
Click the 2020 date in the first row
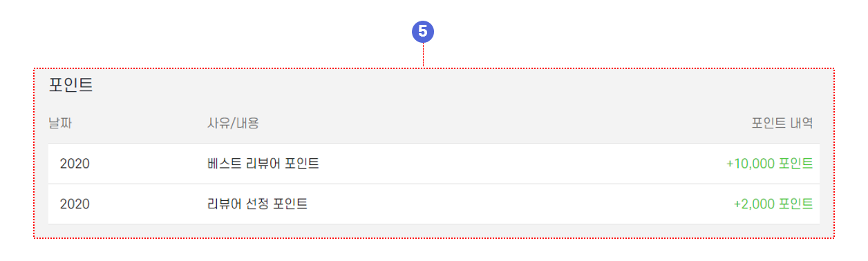pos(75,164)
